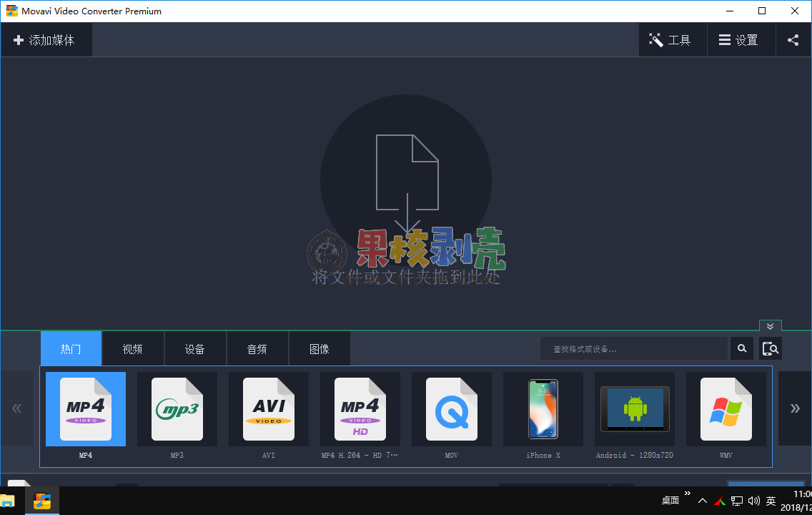Click the Movavi taskbar icon
This screenshot has width=812, height=515.
click(42, 501)
